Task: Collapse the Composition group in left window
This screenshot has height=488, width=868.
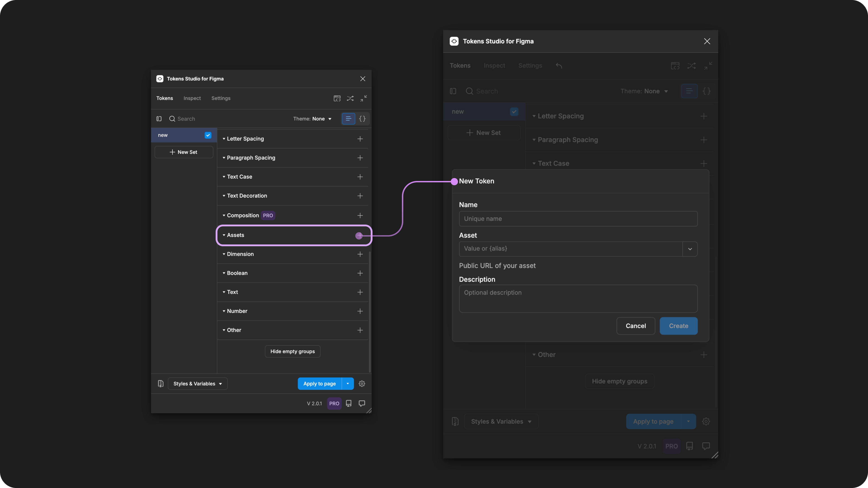Action: click(224, 215)
